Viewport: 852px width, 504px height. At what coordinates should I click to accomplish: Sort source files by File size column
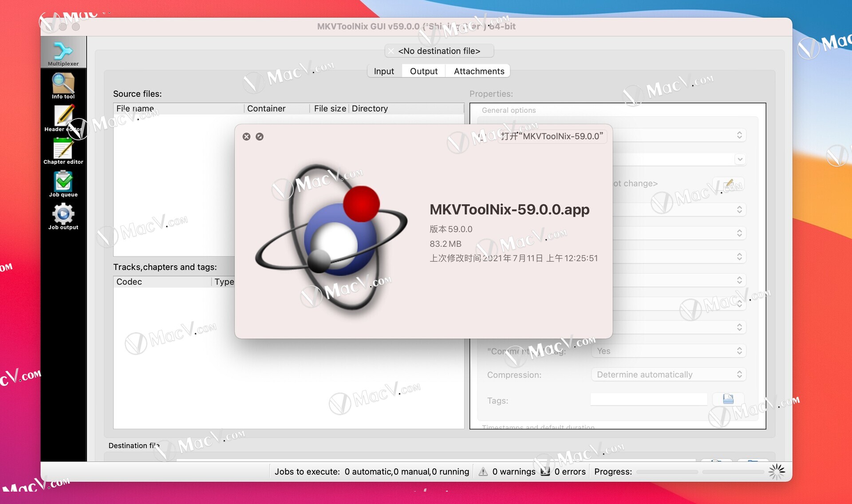coord(329,109)
